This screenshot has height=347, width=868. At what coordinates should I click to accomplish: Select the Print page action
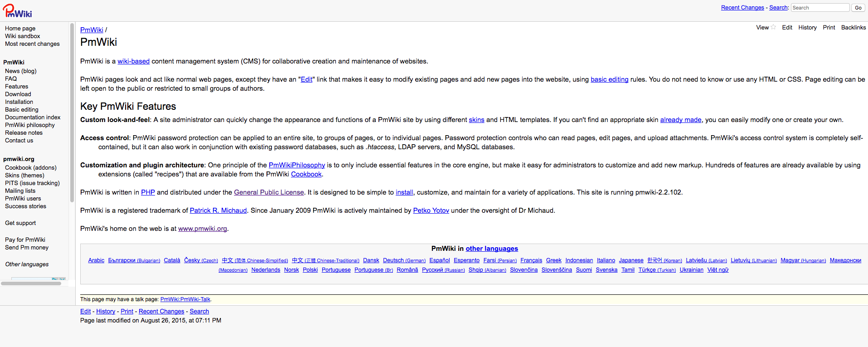829,28
